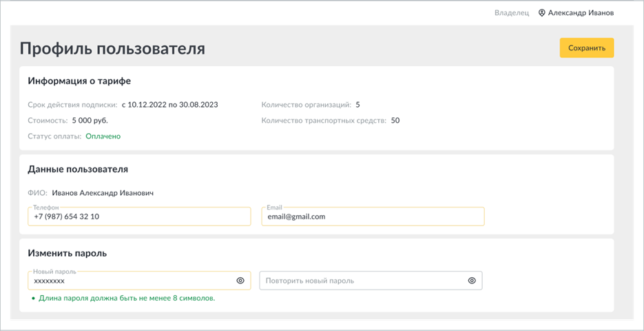644x331 pixels.
Task: Click the Изменить пароль heading
Action: pyautogui.click(x=67, y=253)
